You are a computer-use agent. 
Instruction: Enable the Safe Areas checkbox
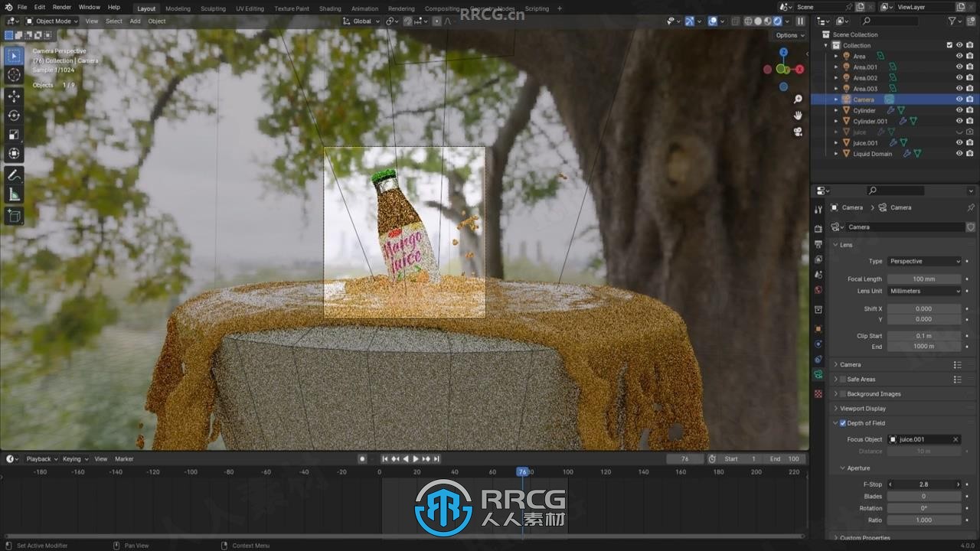click(x=843, y=379)
